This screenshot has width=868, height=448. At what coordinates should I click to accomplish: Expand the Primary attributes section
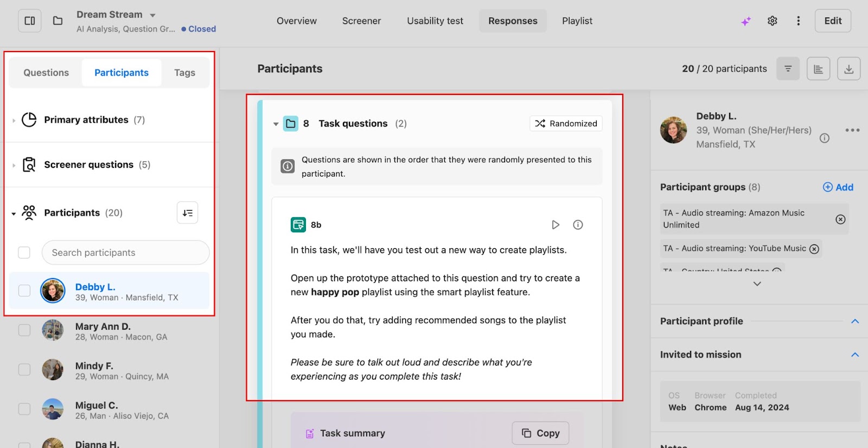tap(14, 120)
